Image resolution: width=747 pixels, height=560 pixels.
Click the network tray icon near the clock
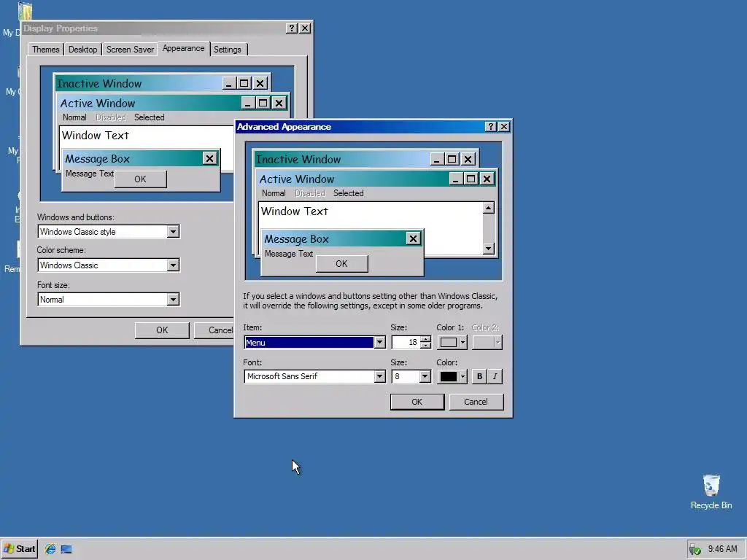coord(695,550)
